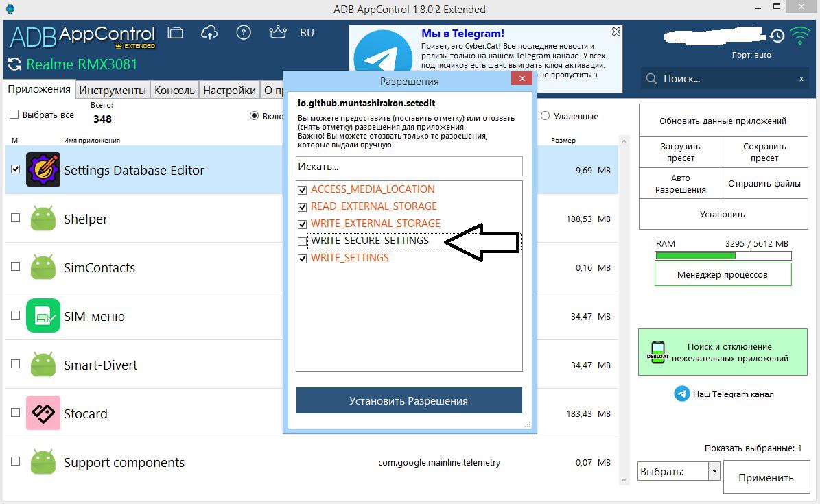
Task: Click the pink Stocard app icon
Action: click(x=43, y=413)
